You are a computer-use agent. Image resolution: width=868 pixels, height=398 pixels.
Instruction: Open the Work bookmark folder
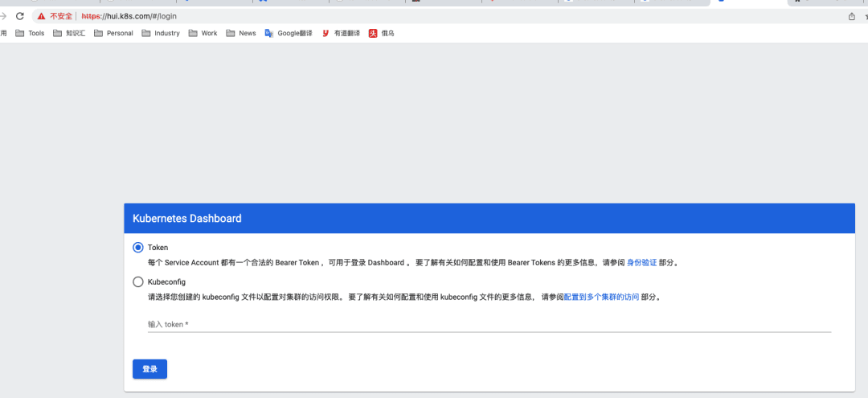coord(203,33)
